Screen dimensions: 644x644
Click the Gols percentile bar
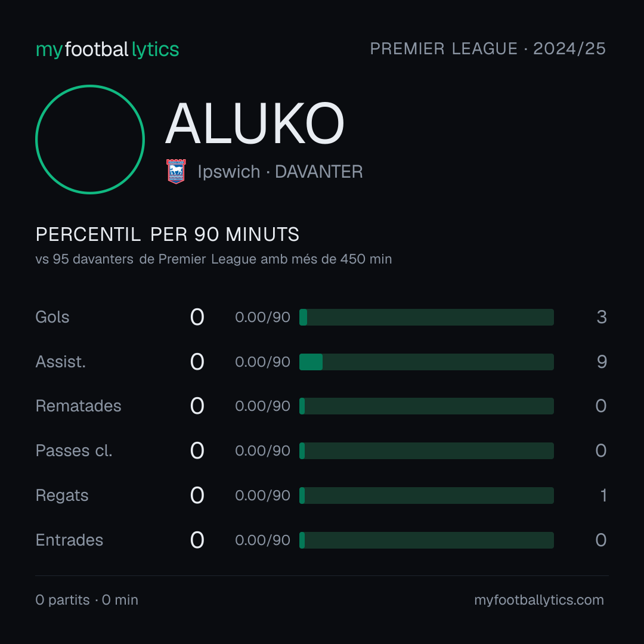tap(426, 317)
